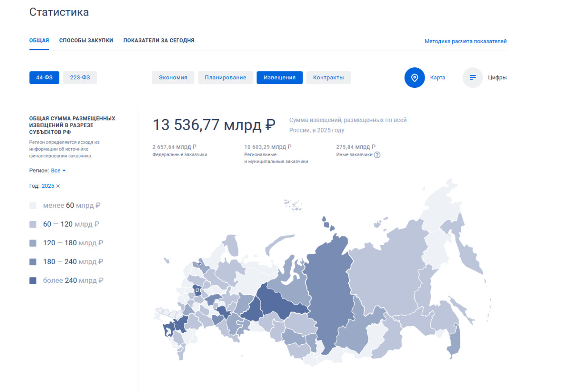Open the Общая tab
This screenshot has height=392, width=571.
[39, 41]
